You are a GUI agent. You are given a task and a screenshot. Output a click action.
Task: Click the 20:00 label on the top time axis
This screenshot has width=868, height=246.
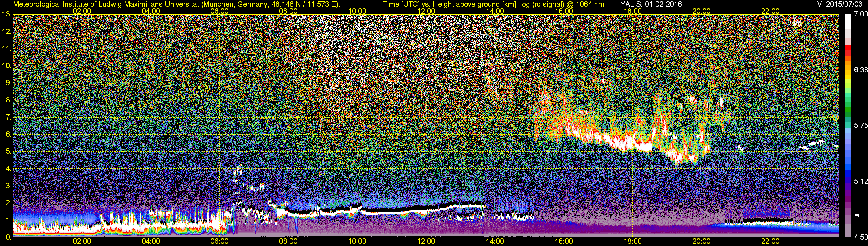(x=701, y=11)
